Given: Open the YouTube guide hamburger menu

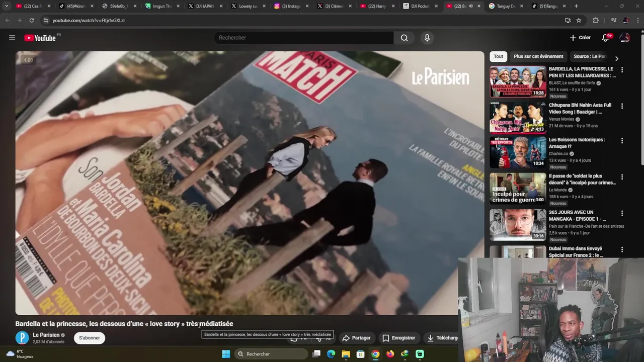Looking at the screenshot, I should click(12, 38).
